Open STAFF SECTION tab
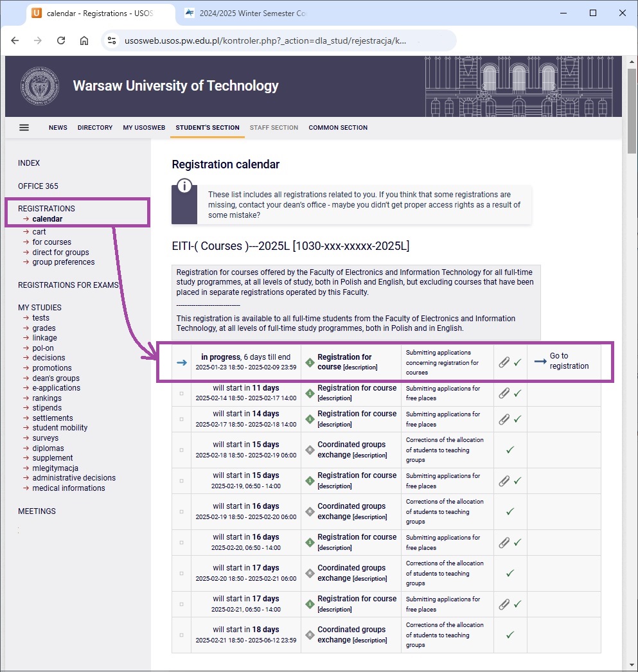This screenshot has width=638, height=672. point(274,128)
